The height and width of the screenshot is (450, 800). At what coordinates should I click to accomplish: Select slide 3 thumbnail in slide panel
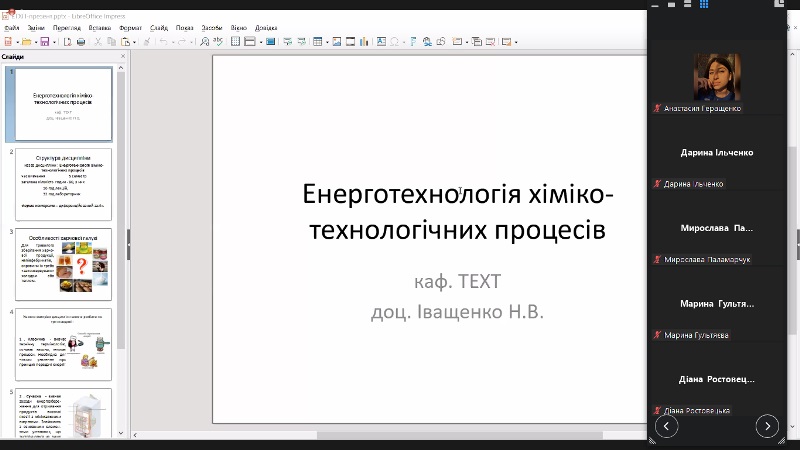point(63,263)
